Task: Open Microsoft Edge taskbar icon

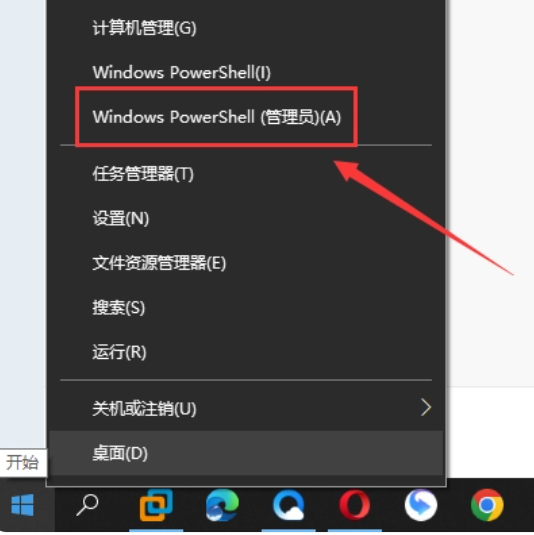Action: pos(222,505)
